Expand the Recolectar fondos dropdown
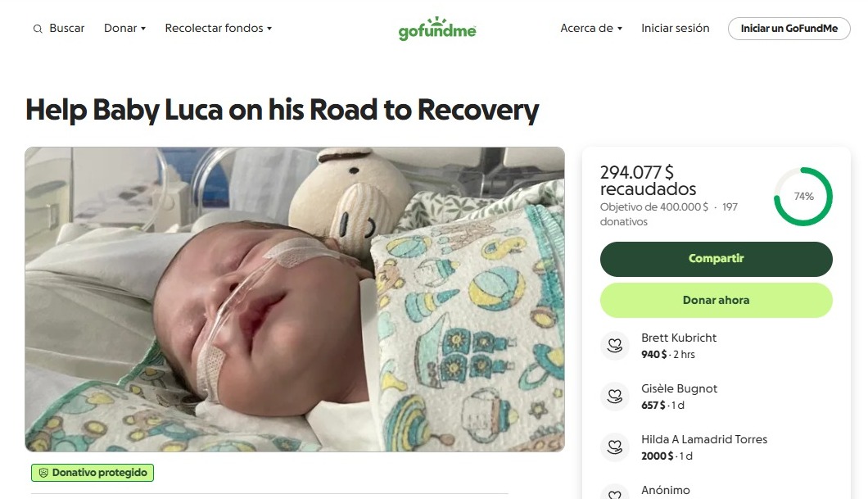The image size is (868, 499). (218, 28)
